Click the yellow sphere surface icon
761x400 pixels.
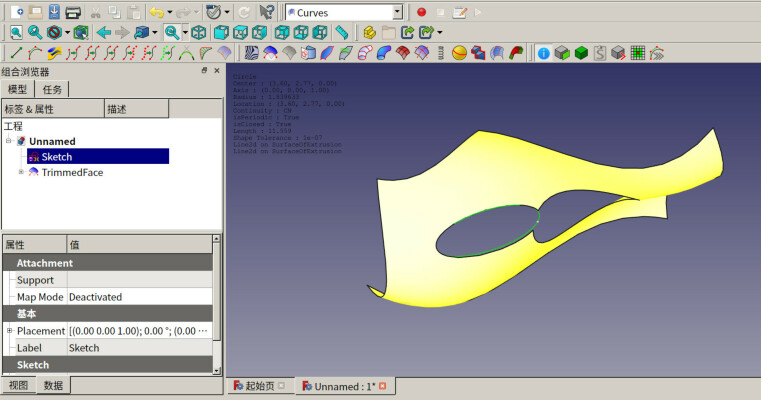click(459, 53)
